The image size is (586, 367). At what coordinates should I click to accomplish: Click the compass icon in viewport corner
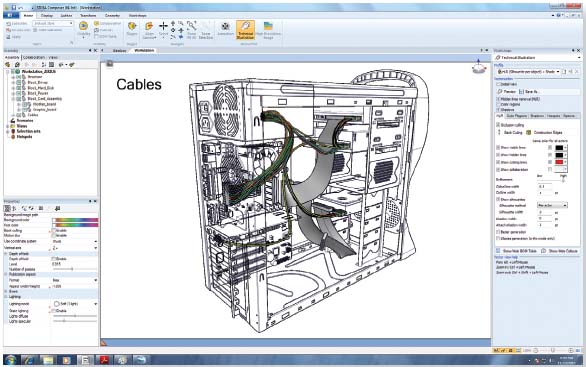(478, 67)
